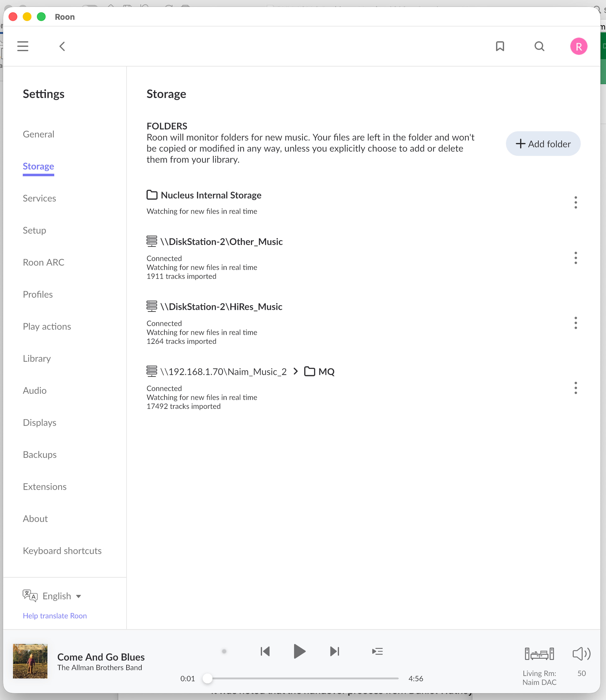Open three-dot menu for HiRes_Music folder
606x700 pixels.
click(575, 323)
